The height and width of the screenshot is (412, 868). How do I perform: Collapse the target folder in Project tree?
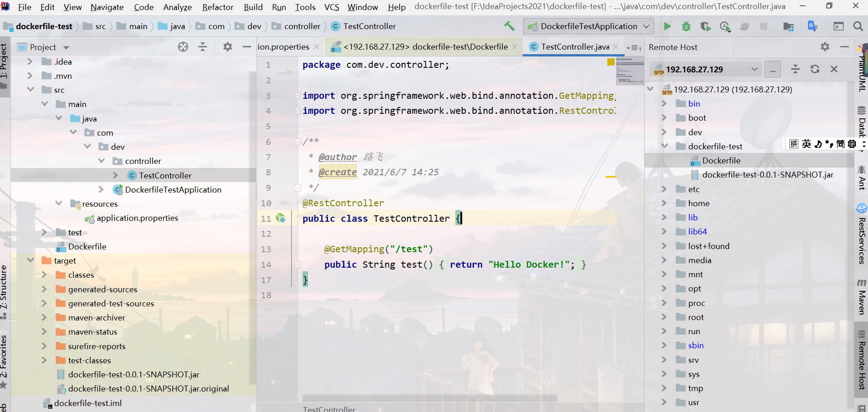coord(30,260)
